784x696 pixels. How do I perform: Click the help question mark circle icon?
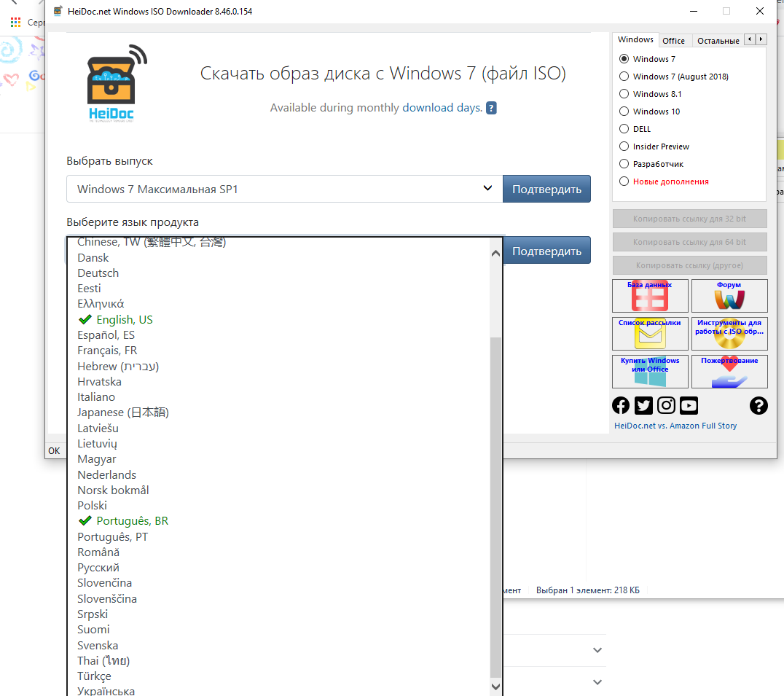coord(758,406)
